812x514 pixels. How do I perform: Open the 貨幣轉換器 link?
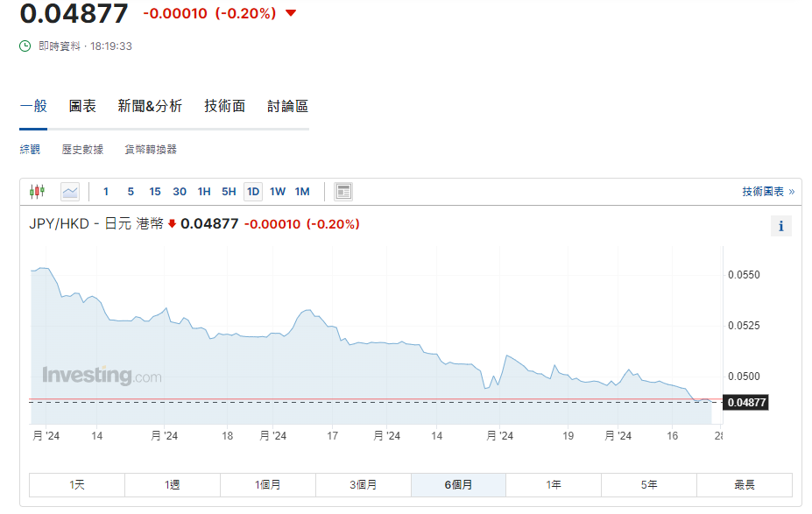(151, 150)
